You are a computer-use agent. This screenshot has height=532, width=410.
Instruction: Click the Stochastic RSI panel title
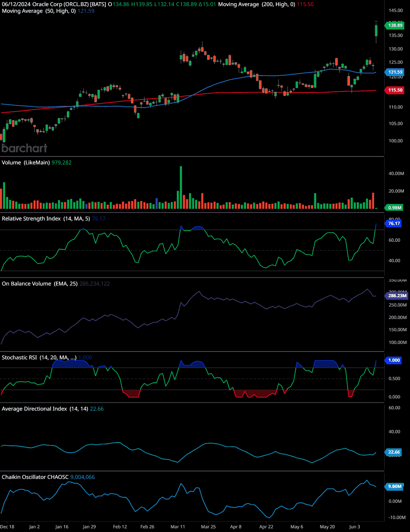point(39,358)
